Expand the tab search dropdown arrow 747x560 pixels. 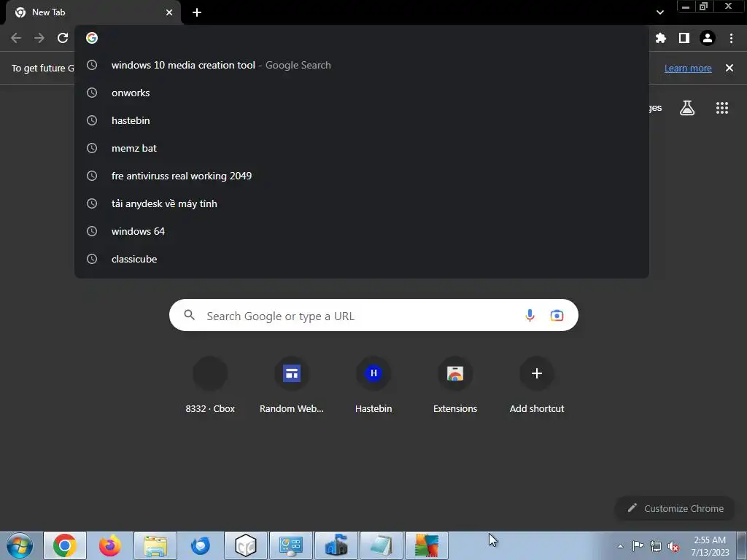click(659, 12)
